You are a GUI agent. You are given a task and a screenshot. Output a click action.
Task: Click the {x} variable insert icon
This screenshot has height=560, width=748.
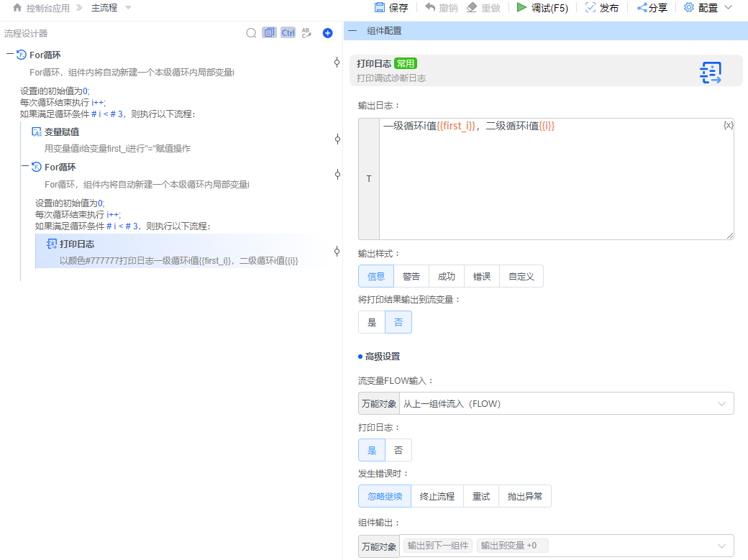[x=728, y=126]
